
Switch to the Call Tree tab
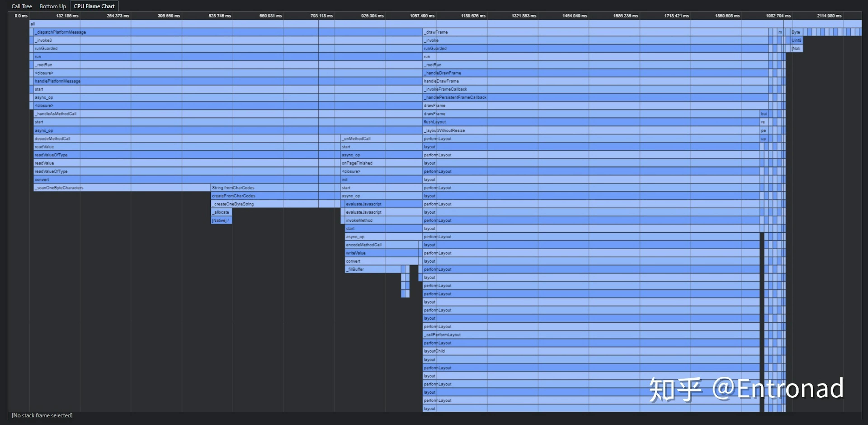click(21, 6)
